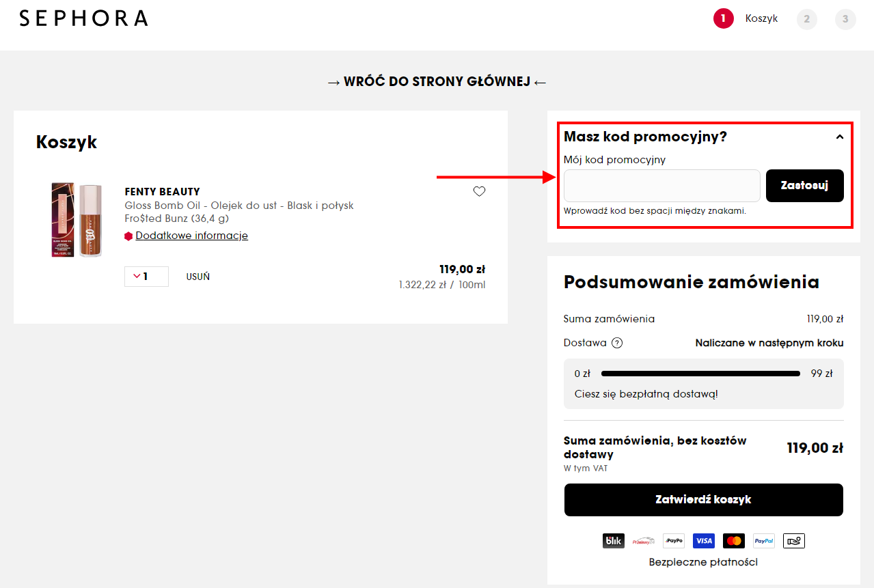Click the Podsumowanie zamówienia heading
The image size is (874, 588).
point(692,282)
